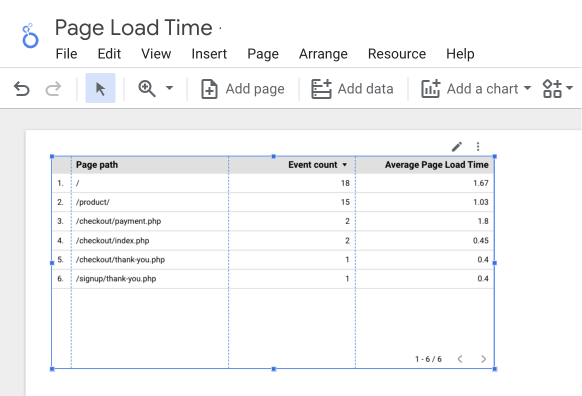The height and width of the screenshot is (396, 582).
Task: Click the pencil edit icon above table
Action: [457, 147]
